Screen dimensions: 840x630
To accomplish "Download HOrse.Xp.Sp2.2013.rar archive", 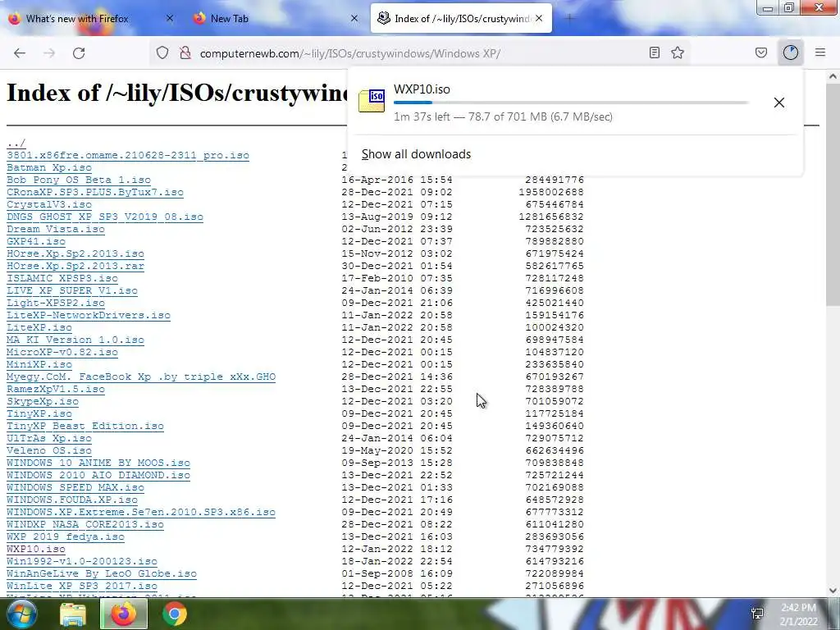I will coord(75,267).
